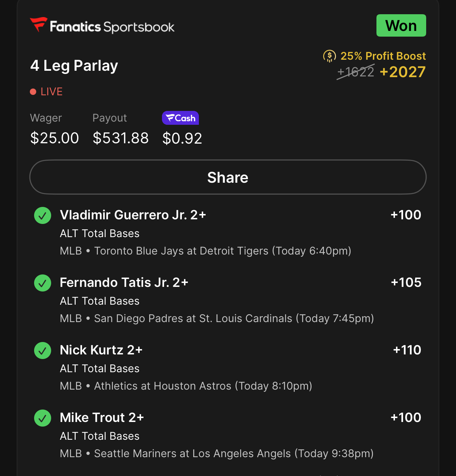Click the crossed-out +1622 original odds
The height and width of the screenshot is (476, 456).
(355, 72)
